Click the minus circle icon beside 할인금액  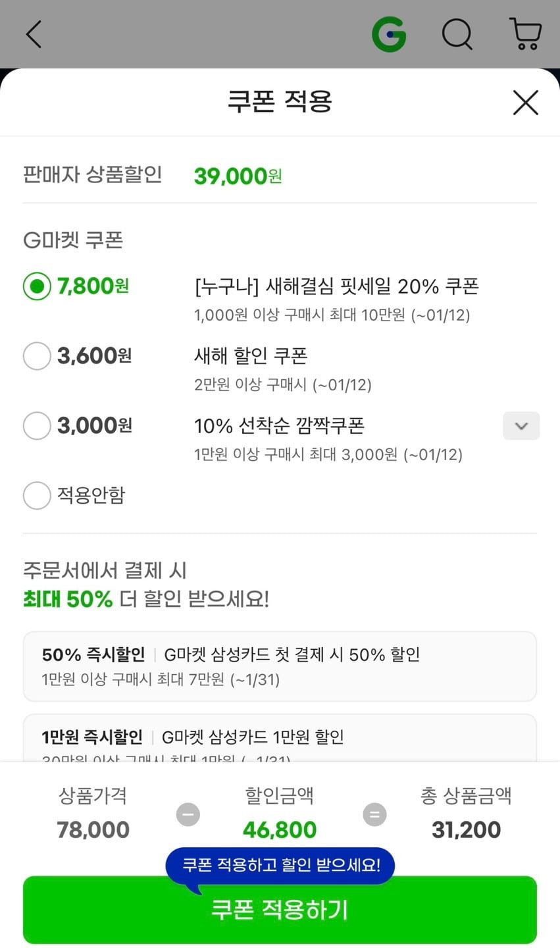coord(188,815)
